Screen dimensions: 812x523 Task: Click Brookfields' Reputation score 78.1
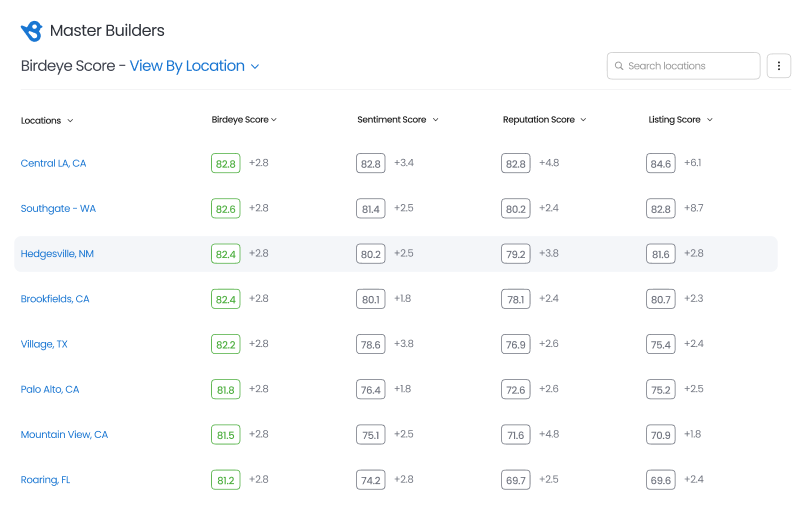[516, 299]
